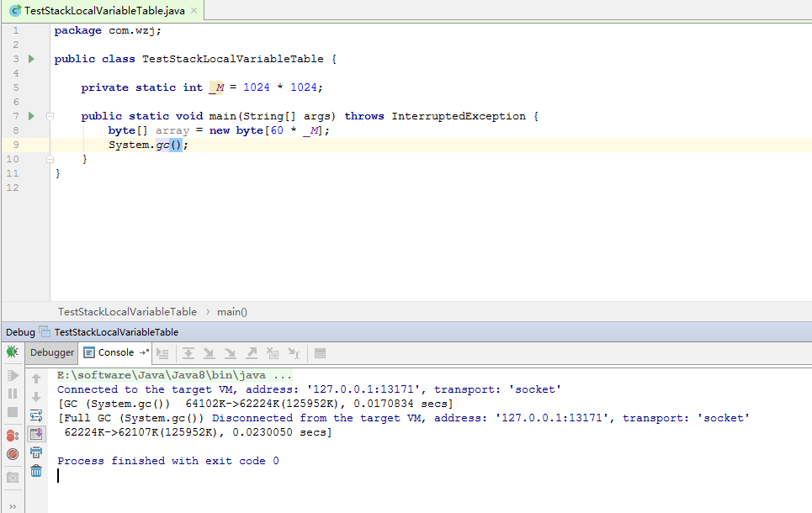Image resolution: width=812 pixels, height=513 pixels.
Task: Click line number 12 in gutter
Action: point(13,188)
